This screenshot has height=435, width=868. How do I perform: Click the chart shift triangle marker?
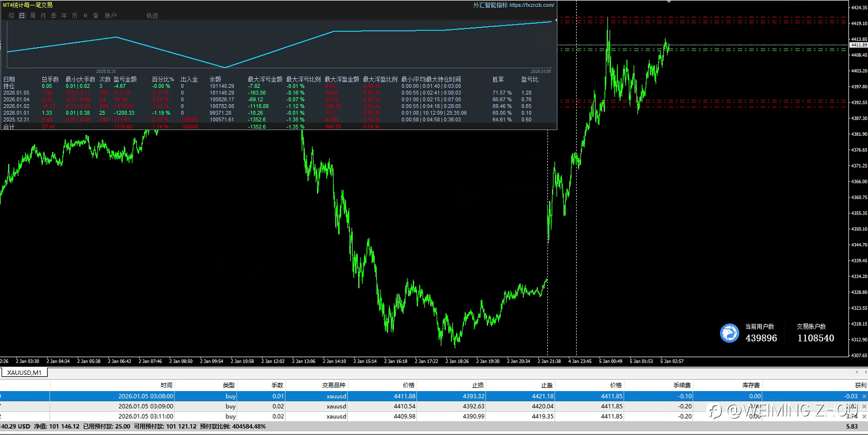pos(669,2)
